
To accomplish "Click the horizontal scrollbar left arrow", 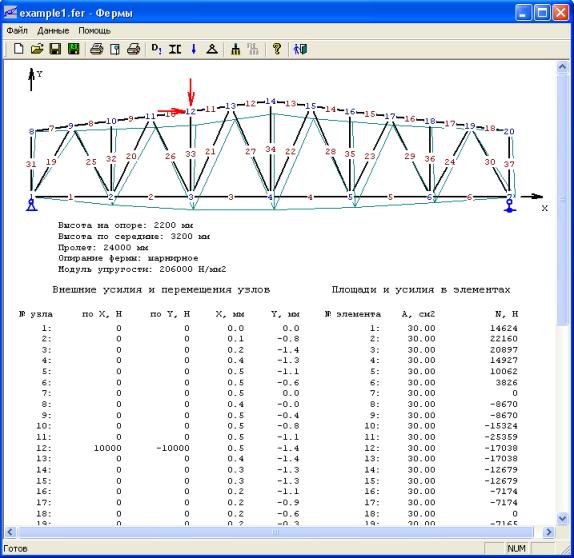I will 10,532.
